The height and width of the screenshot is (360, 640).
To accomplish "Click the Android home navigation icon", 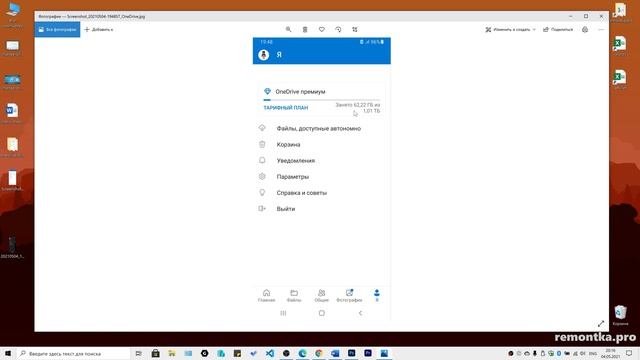I will click(x=322, y=313).
